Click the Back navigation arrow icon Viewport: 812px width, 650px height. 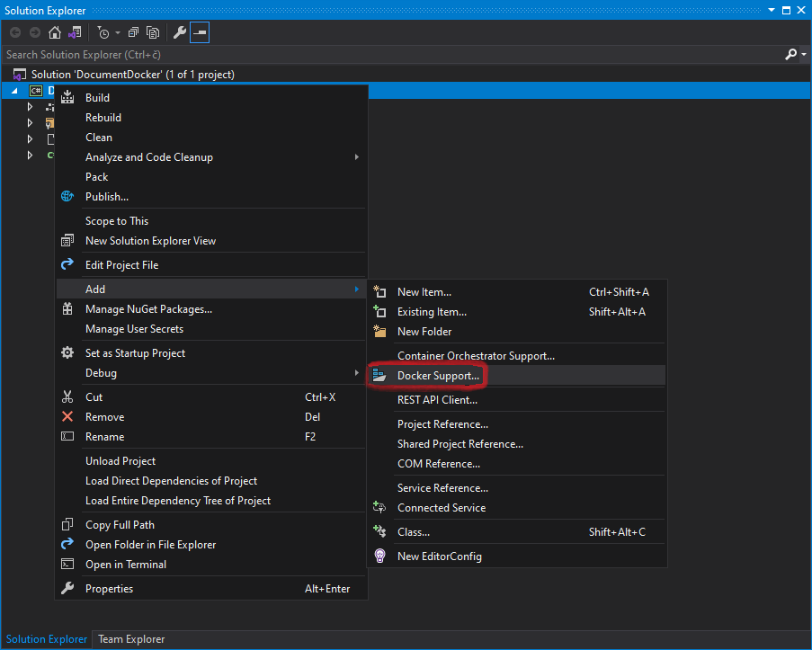click(x=14, y=31)
